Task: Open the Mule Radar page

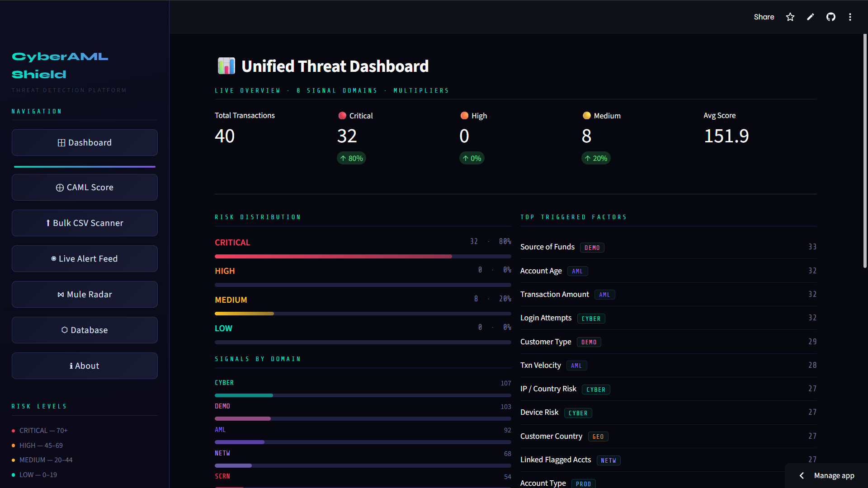Action: point(85,295)
